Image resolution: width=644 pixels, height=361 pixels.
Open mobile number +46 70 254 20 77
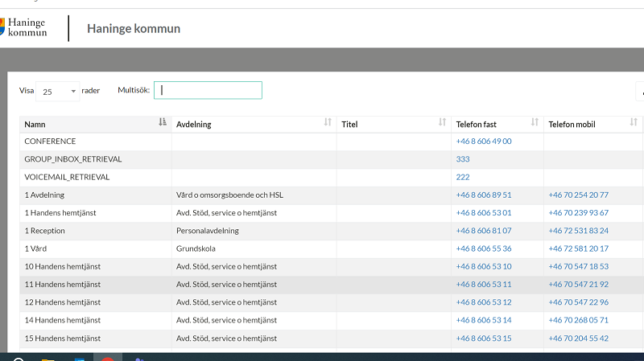click(578, 195)
